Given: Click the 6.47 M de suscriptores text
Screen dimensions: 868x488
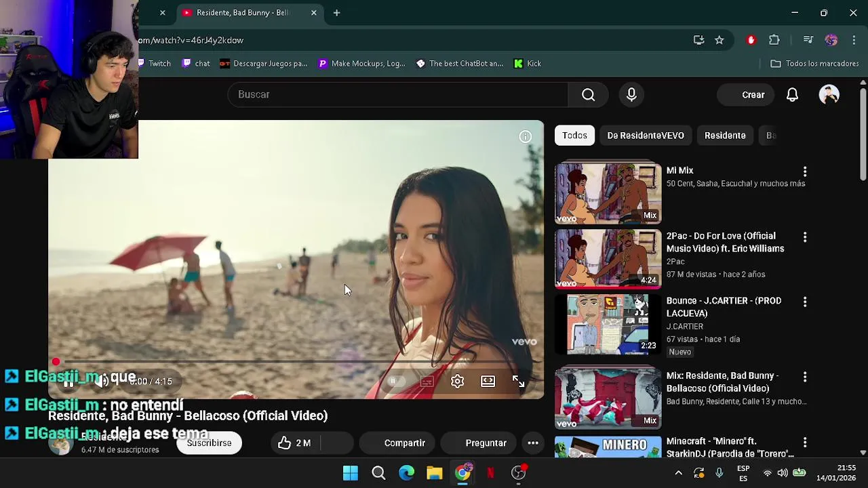Looking at the screenshot, I should (120, 450).
